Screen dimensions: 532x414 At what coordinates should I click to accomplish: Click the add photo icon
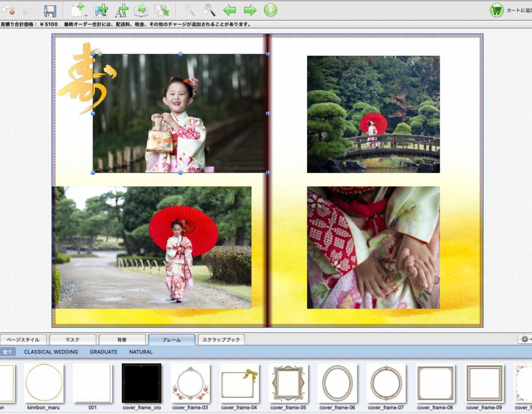101,10
